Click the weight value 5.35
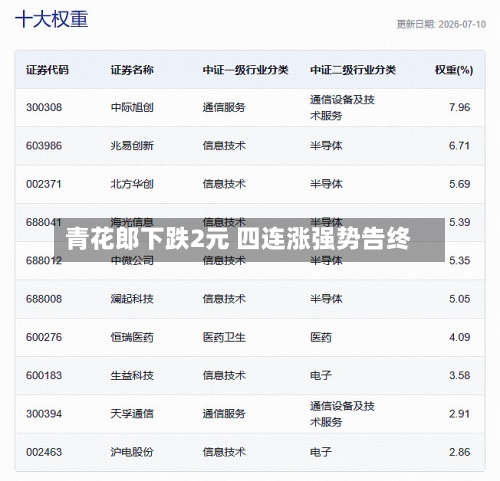This screenshot has height=481, width=500. [459, 260]
